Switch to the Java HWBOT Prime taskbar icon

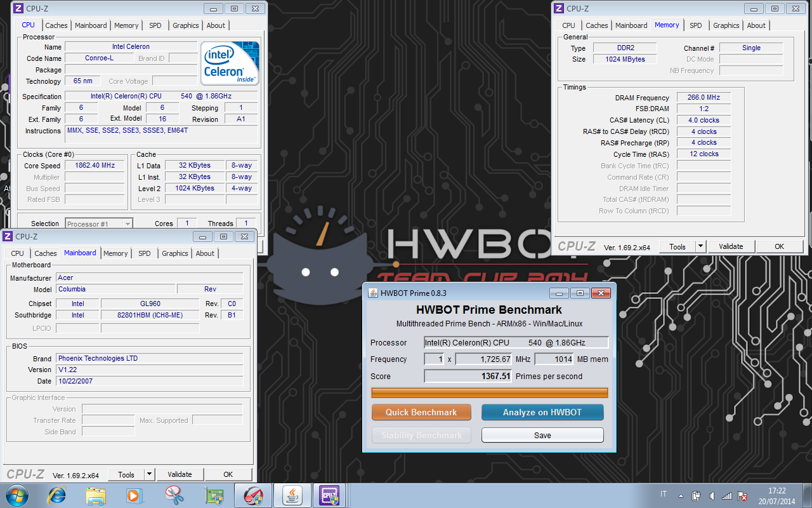tap(292, 495)
